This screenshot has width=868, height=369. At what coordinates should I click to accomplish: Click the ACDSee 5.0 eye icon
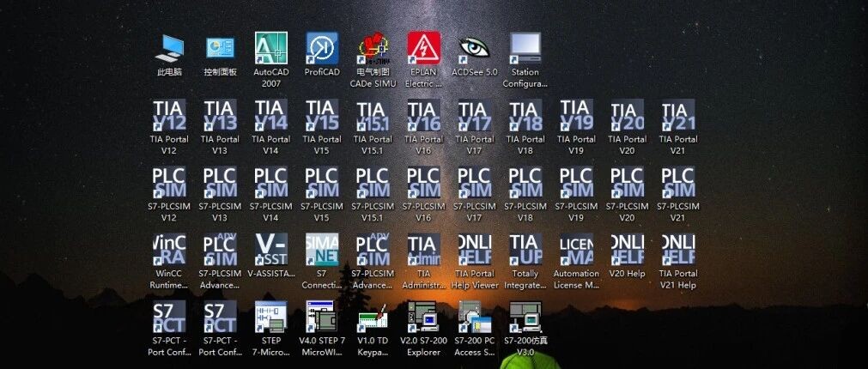tap(474, 50)
